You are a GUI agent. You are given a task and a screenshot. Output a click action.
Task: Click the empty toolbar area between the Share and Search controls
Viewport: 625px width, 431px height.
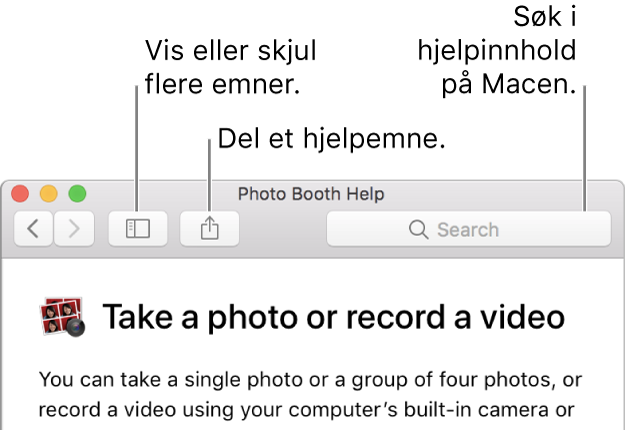283,229
